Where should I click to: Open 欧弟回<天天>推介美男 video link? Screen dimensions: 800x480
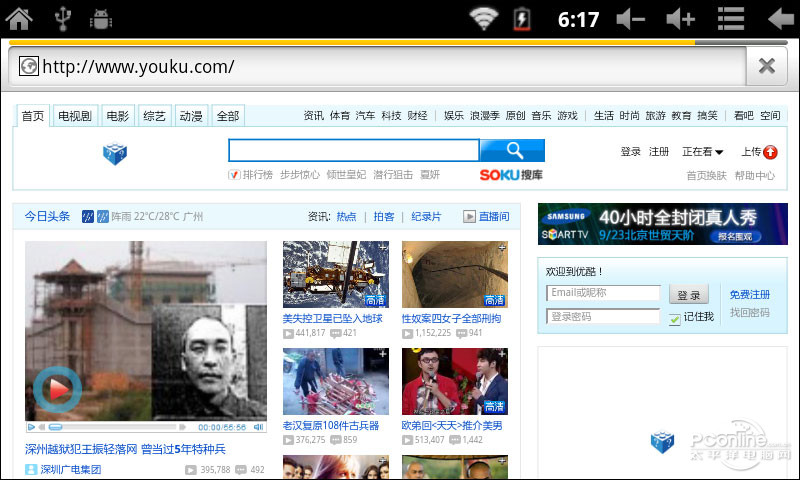(x=452, y=425)
